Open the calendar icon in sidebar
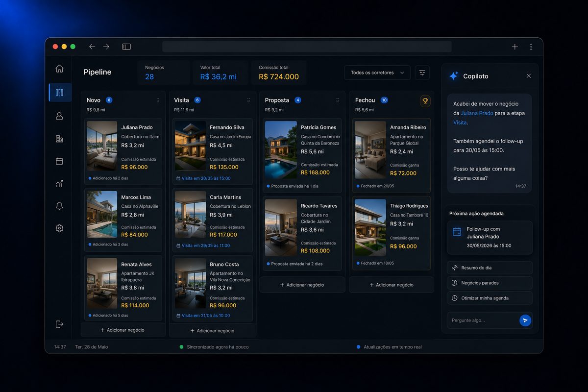Viewport: 588px width, 392px height. (x=59, y=161)
